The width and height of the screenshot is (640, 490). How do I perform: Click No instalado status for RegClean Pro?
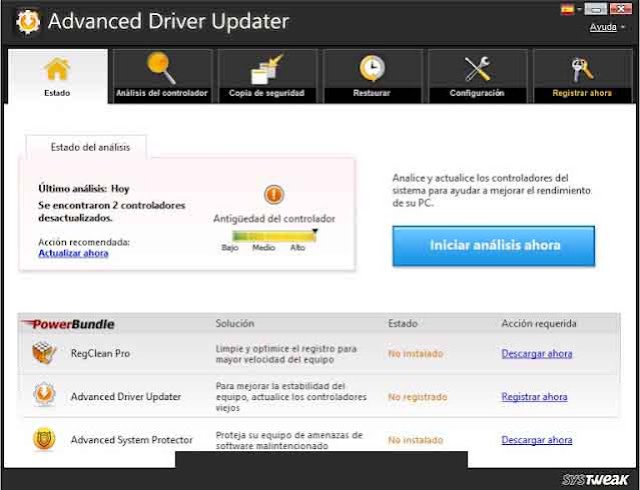coord(416,354)
